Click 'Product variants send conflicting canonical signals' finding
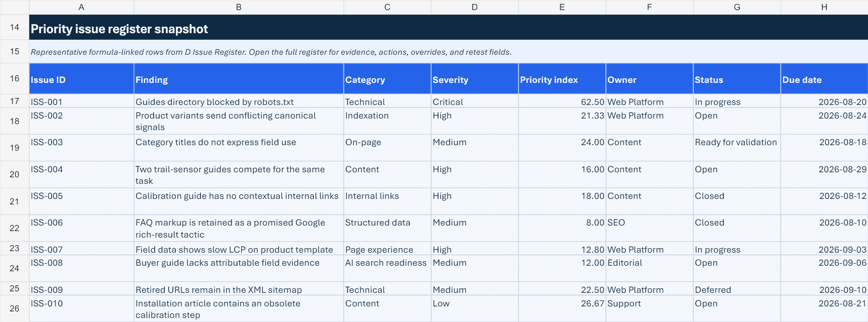 point(239,121)
